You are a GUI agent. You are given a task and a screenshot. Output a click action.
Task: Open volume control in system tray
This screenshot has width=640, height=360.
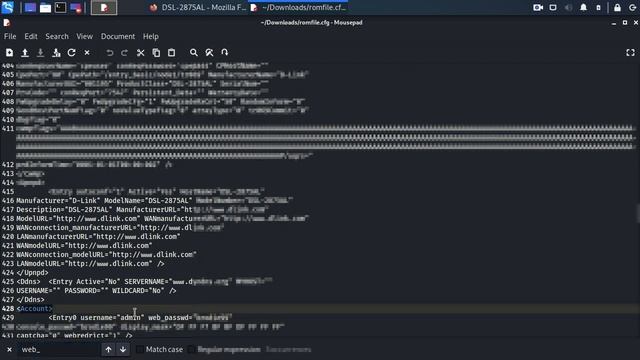click(568, 7)
